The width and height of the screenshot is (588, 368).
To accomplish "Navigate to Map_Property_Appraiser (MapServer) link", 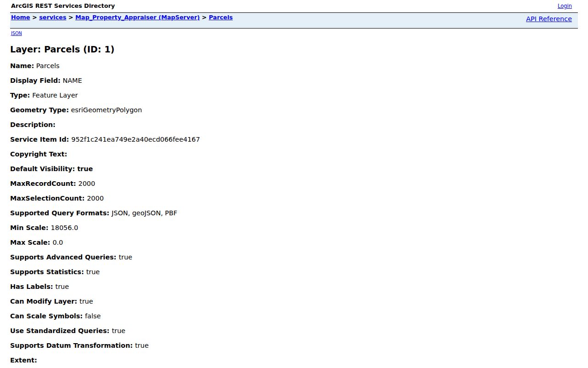I will click(137, 17).
